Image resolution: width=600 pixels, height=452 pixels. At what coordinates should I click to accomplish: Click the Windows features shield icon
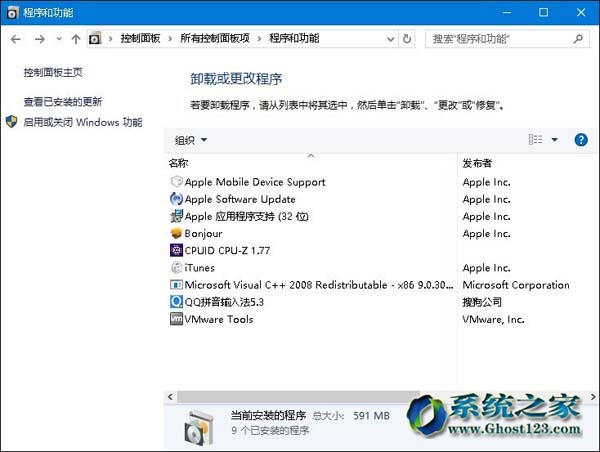(11, 122)
